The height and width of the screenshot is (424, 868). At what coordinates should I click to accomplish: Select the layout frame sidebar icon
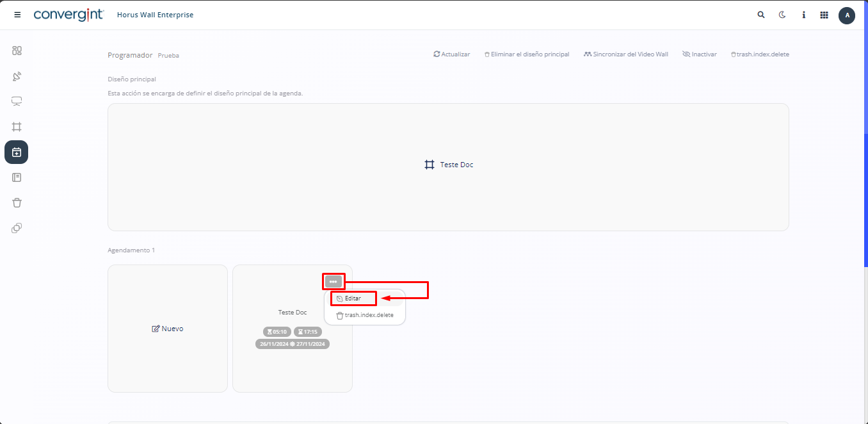pyautogui.click(x=17, y=127)
